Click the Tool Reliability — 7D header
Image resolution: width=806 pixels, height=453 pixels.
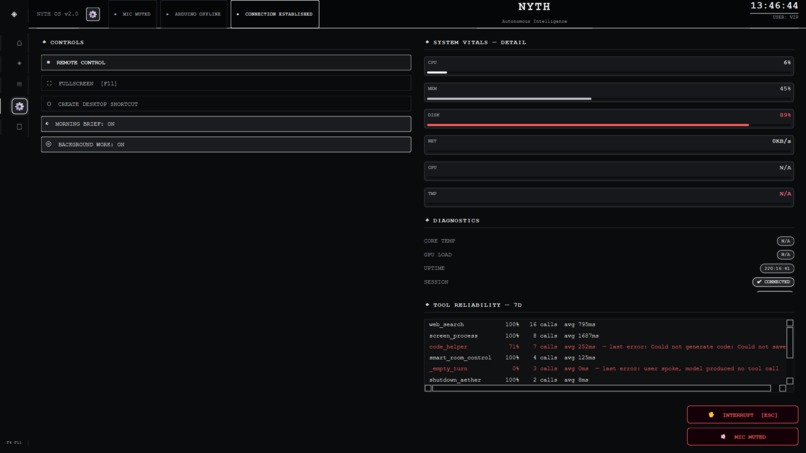(477, 305)
